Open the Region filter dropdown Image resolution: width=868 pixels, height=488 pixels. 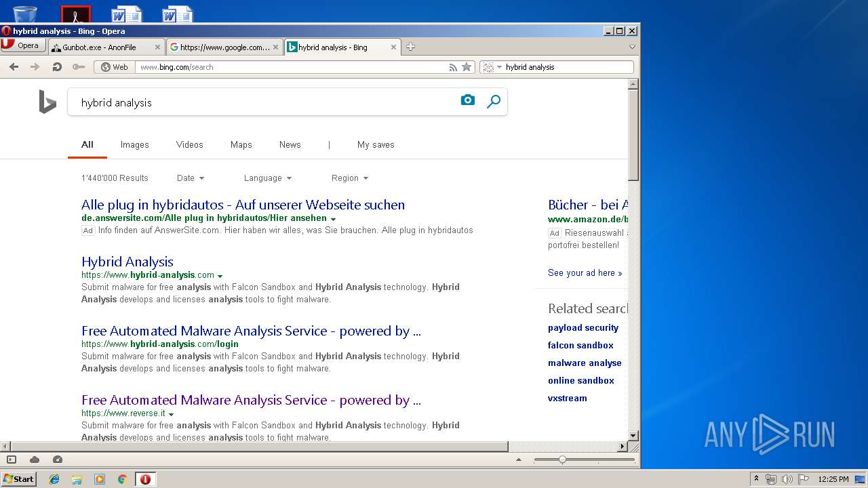tap(350, 178)
